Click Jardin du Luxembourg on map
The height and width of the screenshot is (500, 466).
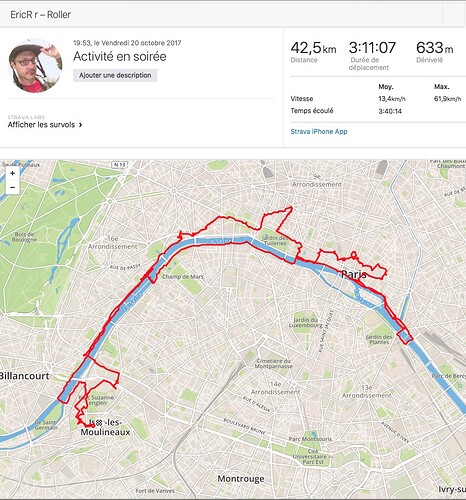pos(305,322)
